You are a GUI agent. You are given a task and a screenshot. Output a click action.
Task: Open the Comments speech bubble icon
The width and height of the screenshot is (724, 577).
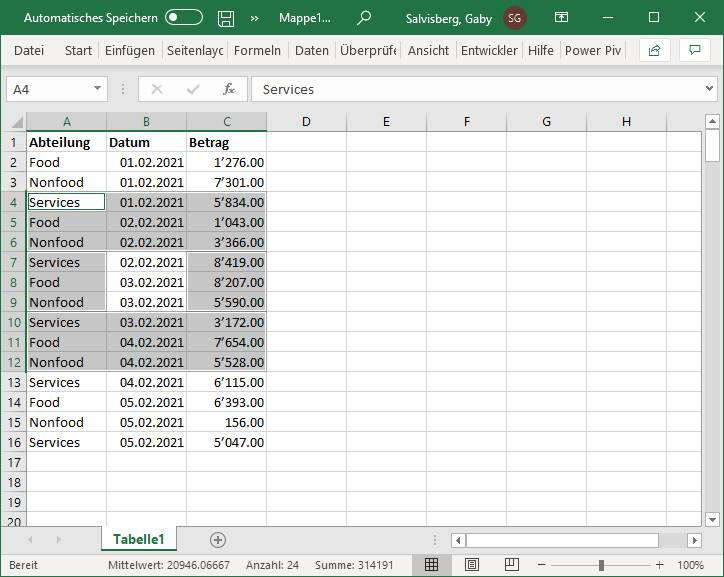click(x=694, y=50)
